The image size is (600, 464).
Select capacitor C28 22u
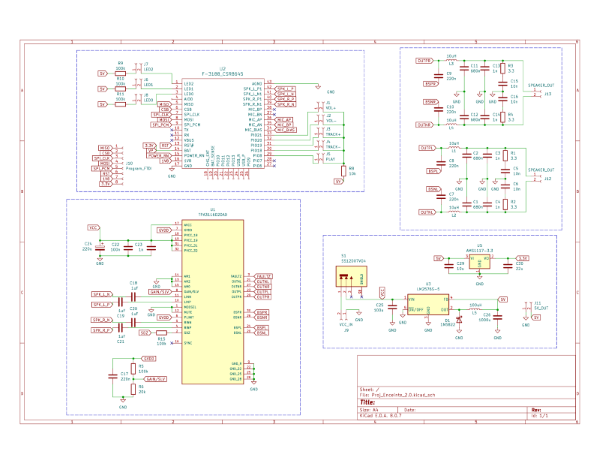pos(508,266)
